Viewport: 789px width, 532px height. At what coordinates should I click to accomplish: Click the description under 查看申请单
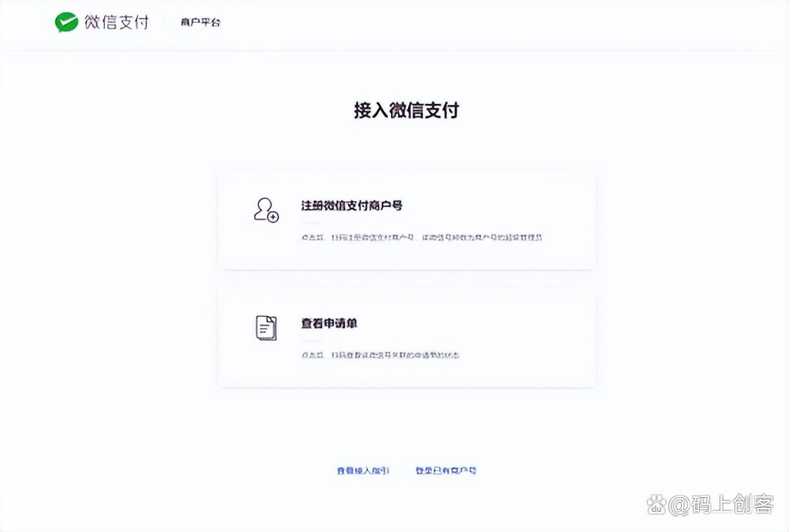pos(380,355)
